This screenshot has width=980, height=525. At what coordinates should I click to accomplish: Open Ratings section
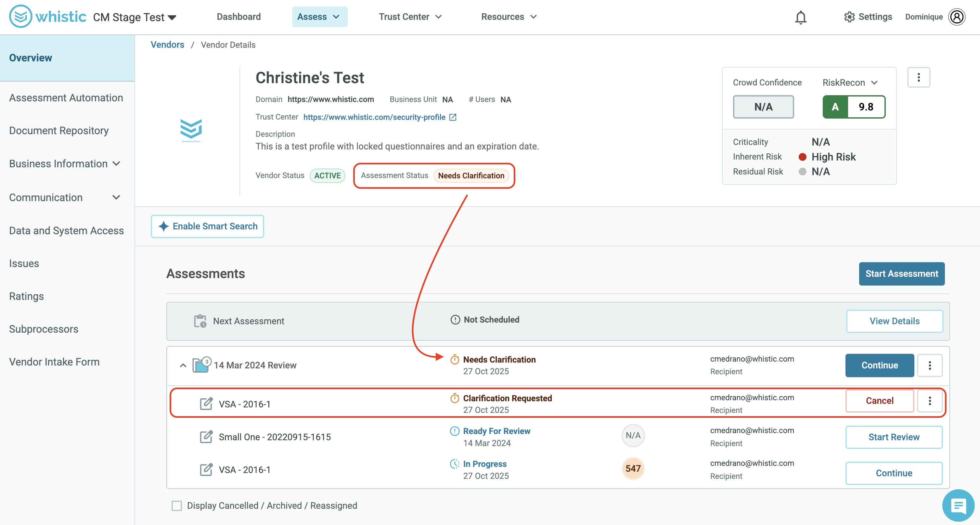(x=26, y=296)
